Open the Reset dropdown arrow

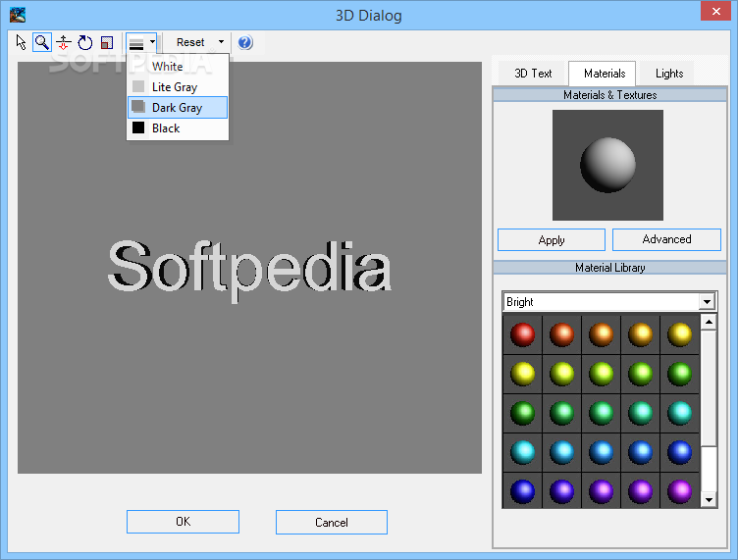coord(221,42)
